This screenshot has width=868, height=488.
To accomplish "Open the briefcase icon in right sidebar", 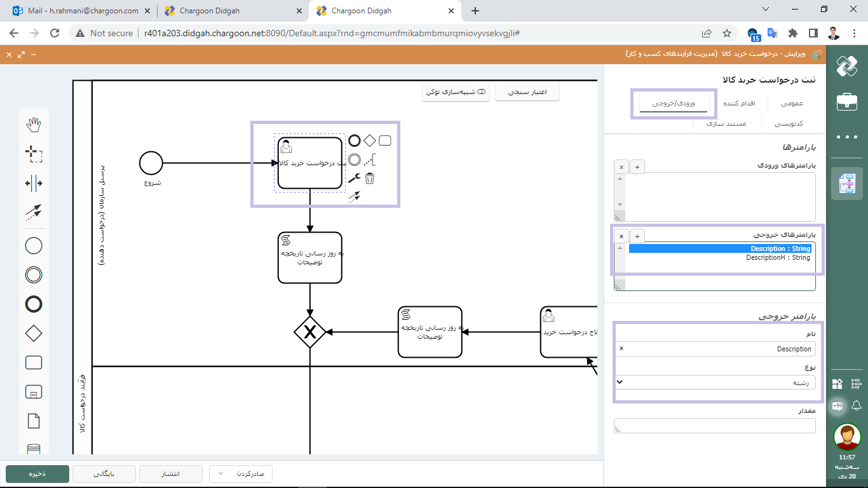I will click(x=847, y=102).
